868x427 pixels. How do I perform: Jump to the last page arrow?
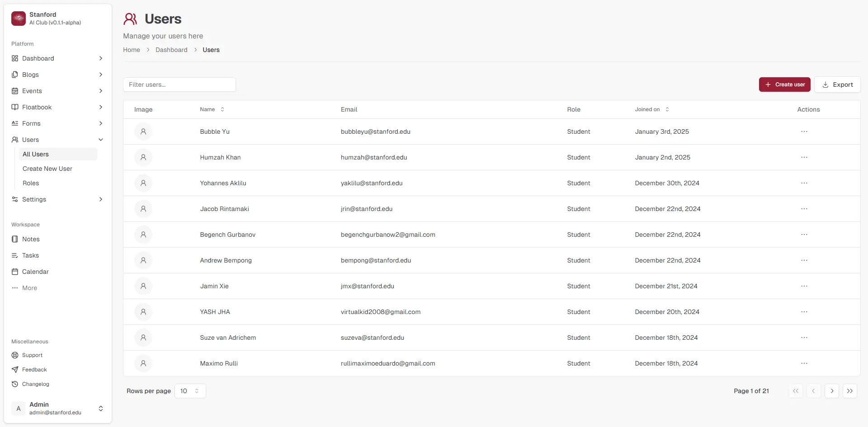(x=849, y=391)
